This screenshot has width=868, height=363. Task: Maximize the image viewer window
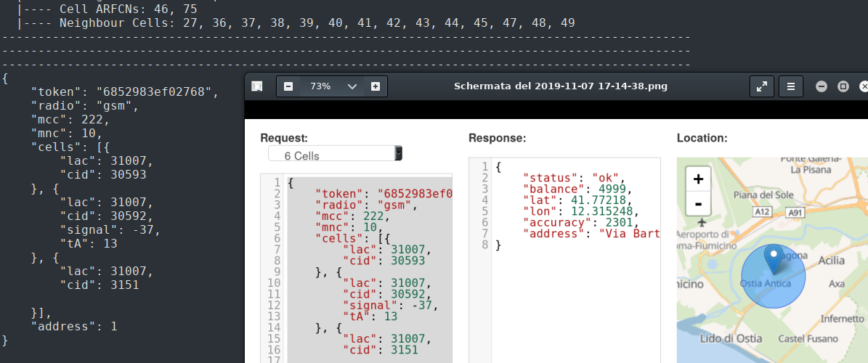tap(843, 86)
